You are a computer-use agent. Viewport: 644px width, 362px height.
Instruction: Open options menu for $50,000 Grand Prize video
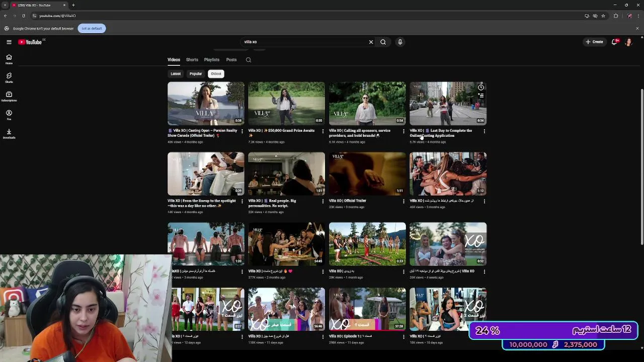click(x=323, y=131)
